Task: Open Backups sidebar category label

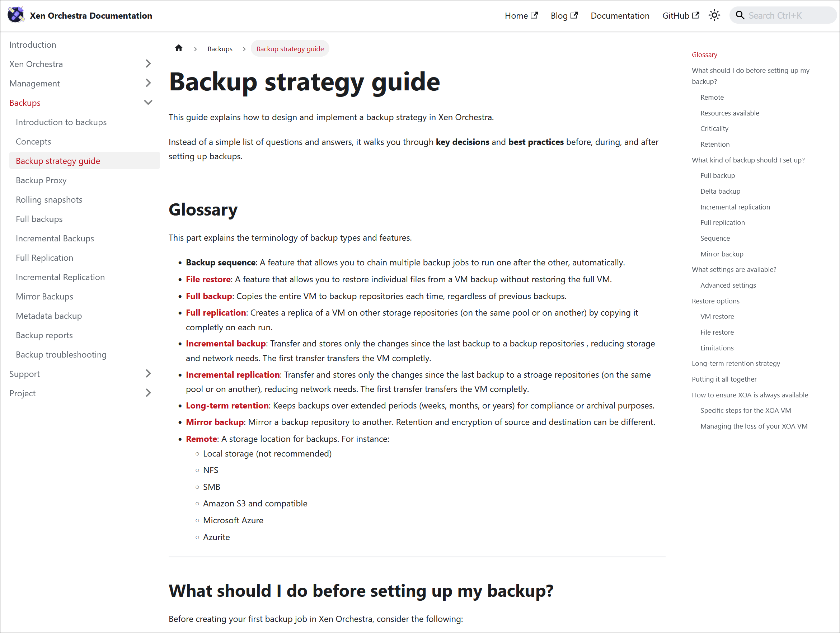Action: point(25,103)
